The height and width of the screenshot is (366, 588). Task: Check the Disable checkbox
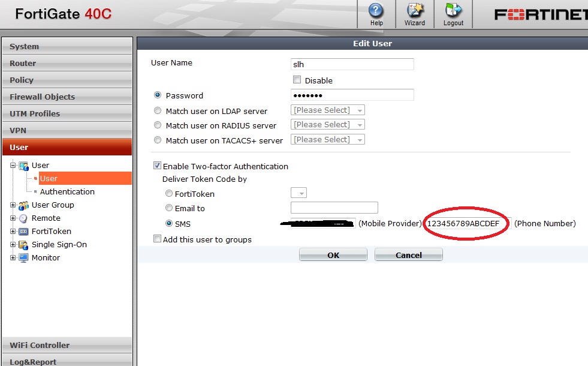[297, 80]
